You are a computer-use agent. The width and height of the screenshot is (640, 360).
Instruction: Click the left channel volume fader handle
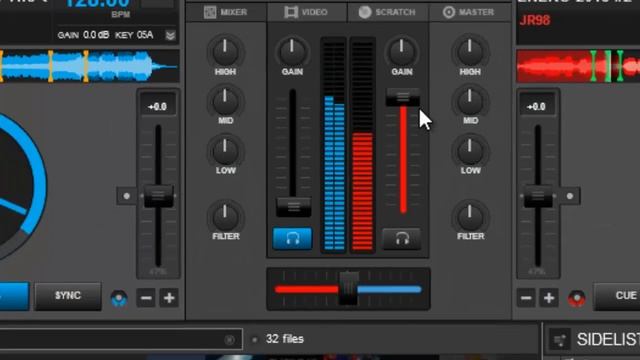pos(293,207)
